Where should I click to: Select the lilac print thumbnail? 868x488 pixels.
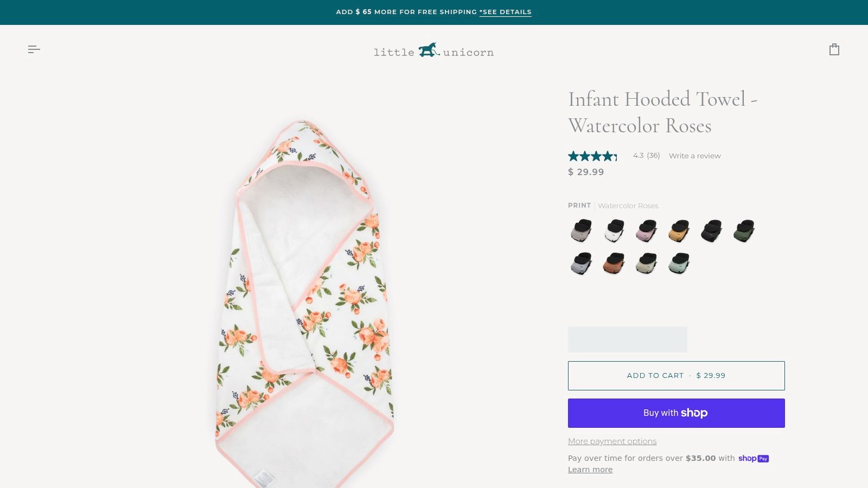646,230
